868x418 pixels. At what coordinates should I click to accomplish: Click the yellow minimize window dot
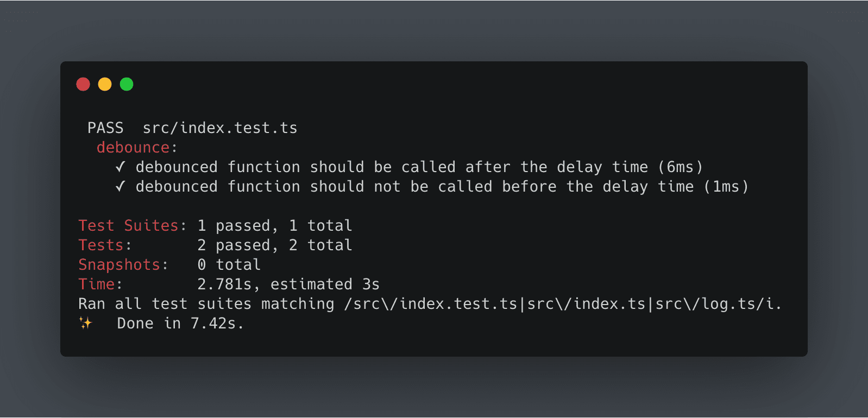coord(105,84)
